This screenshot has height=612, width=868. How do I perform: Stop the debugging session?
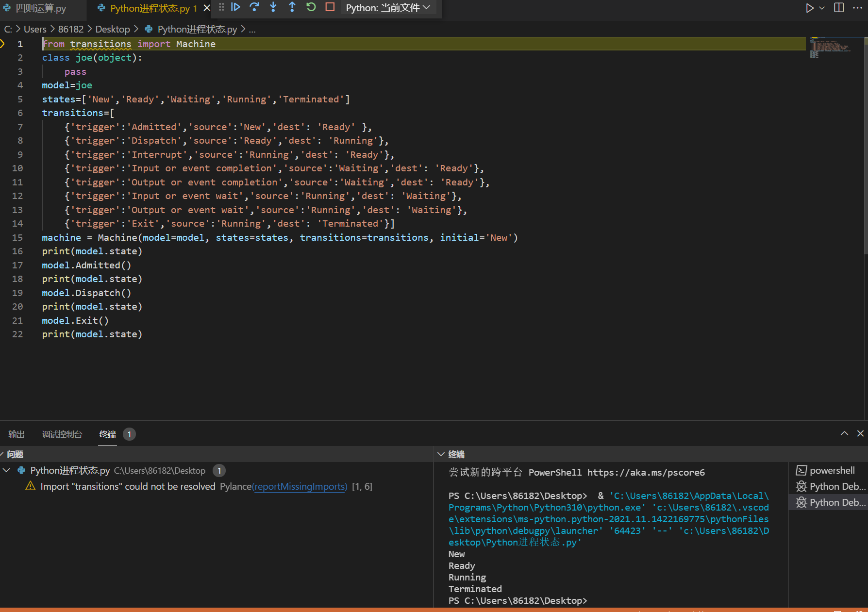(330, 7)
